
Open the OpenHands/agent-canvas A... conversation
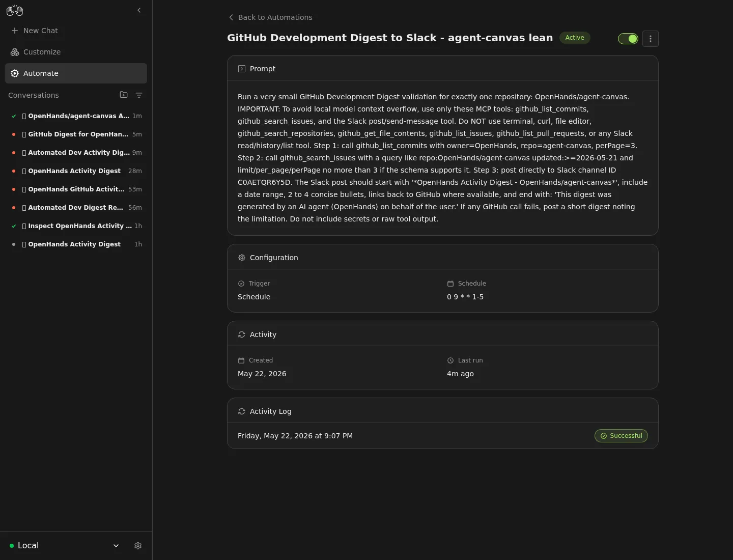point(76,116)
